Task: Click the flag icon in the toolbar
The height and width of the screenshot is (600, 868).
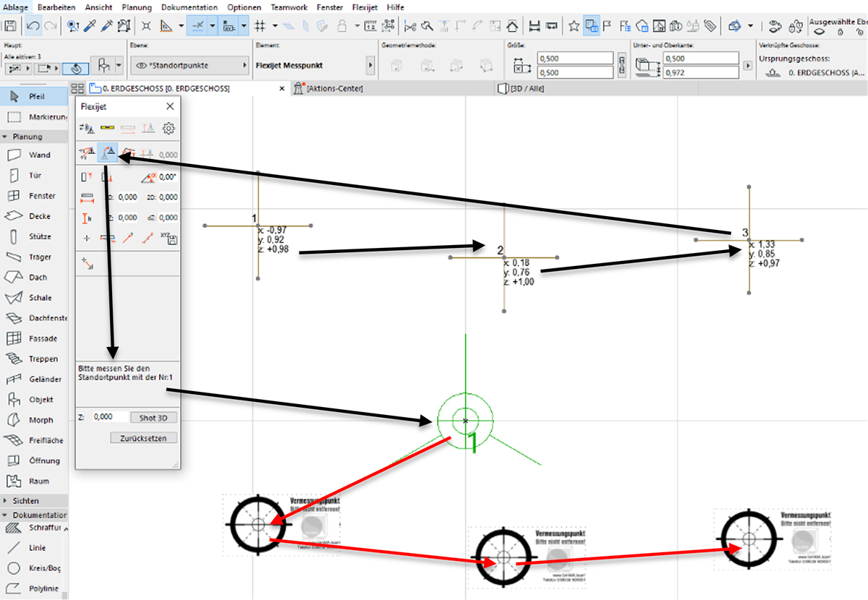Action: (x=608, y=26)
